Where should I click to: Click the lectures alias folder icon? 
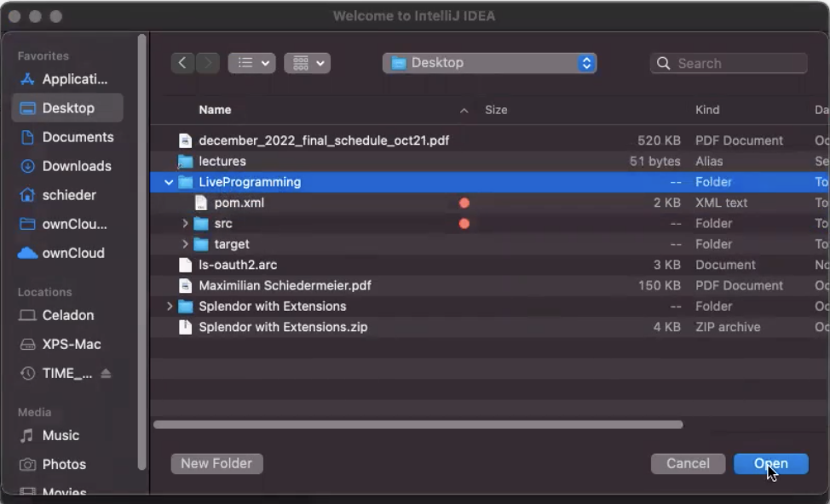pos(185,161)
